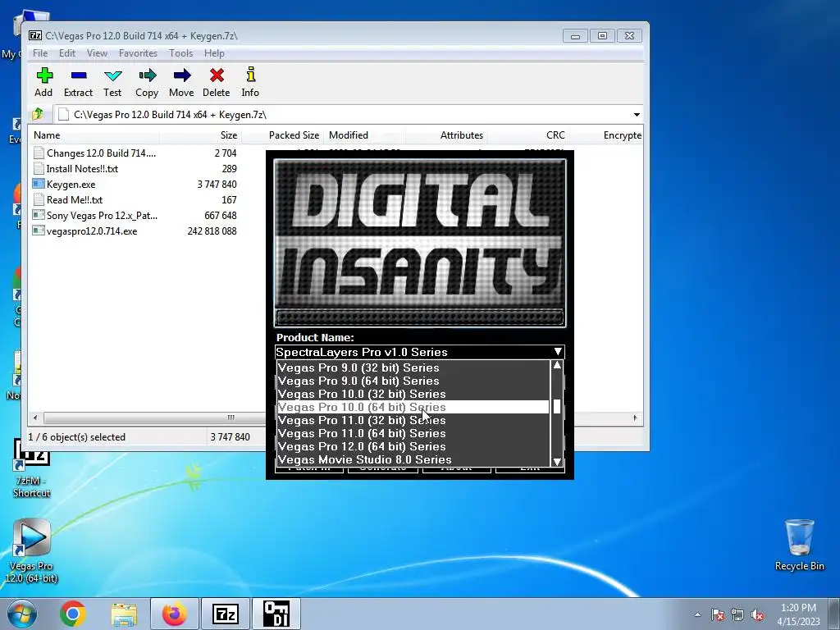Screen dimensions: 840x630
Task: Open the Product Name combo box
Action: (419, 352)
